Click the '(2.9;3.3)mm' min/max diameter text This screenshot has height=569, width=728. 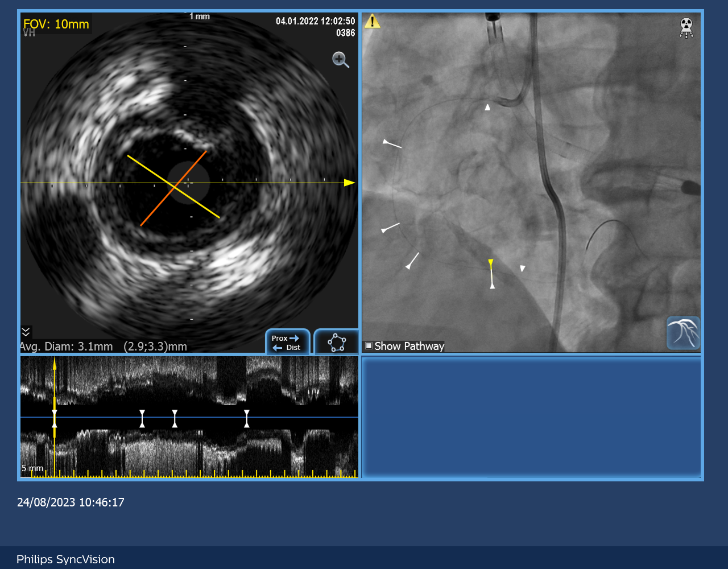[155, 346]
